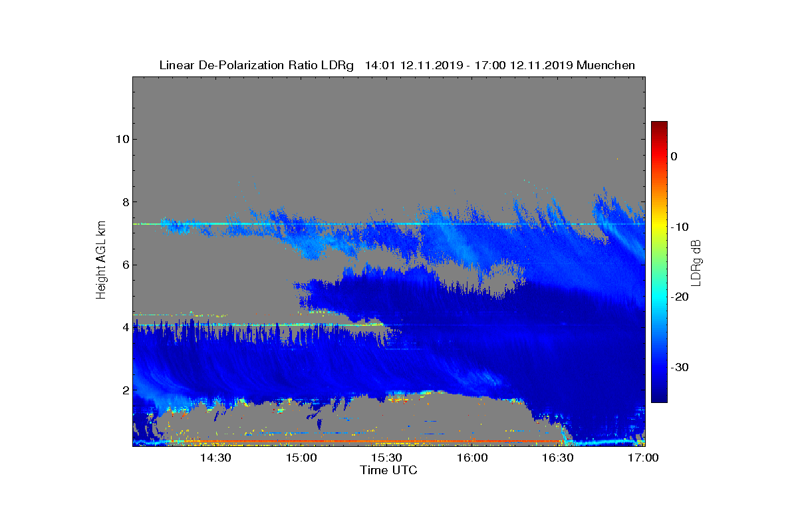Screen dimensions: 798x532
Task: Click the yellow band of the colorbar
Action: (659, 227)
